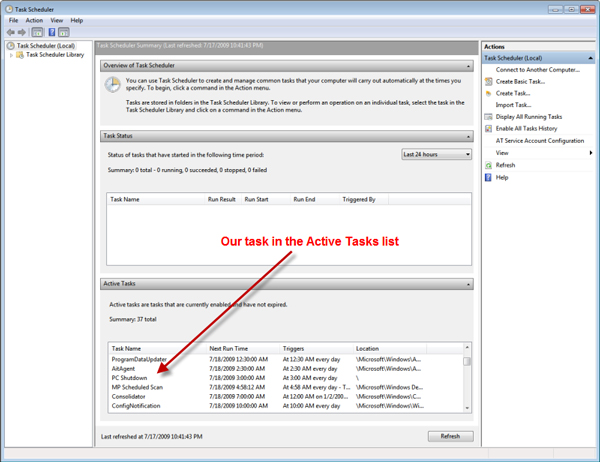Click the Refresh action text in Actions pane

[x=505, y=165]
